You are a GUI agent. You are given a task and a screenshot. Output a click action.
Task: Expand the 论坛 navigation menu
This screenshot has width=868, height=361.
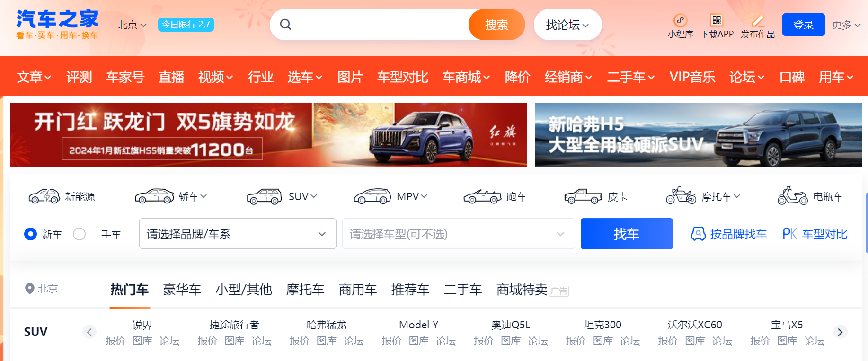pyautogui.click(x=747, y=77)
